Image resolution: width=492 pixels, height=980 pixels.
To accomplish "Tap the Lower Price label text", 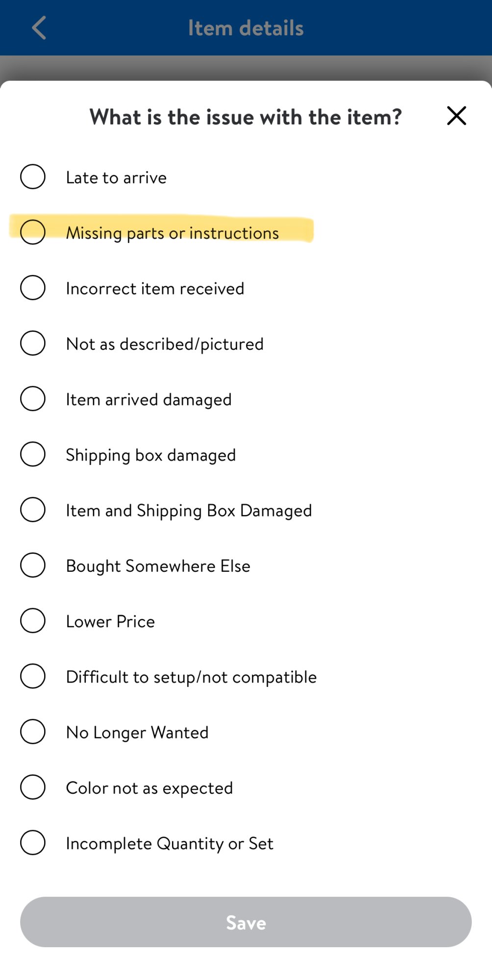I will pyautogui.click(x=110, y=621).
